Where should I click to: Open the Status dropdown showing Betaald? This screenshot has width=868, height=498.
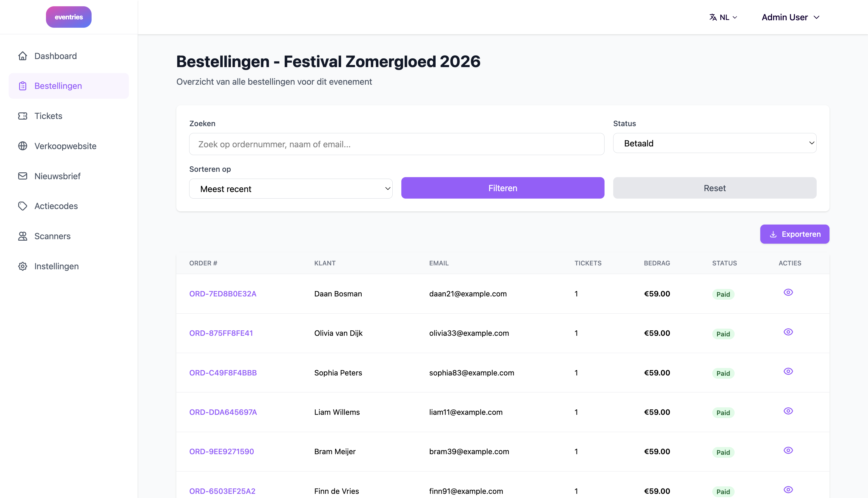pos(715,143)
